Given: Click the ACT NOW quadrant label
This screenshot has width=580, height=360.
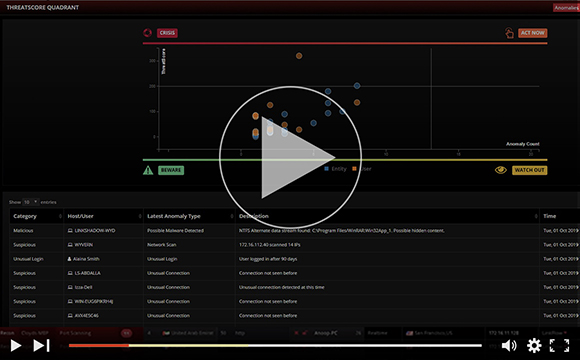Looking at the screenshot, I should (533, 33).
